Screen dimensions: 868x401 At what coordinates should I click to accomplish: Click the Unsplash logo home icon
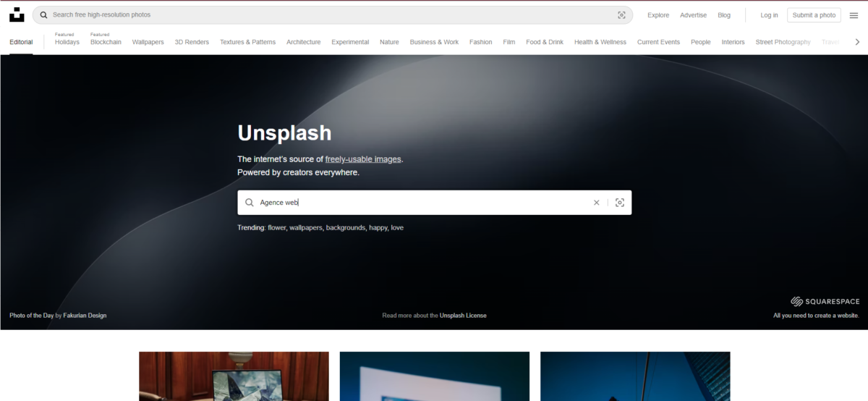pos(17,15)
